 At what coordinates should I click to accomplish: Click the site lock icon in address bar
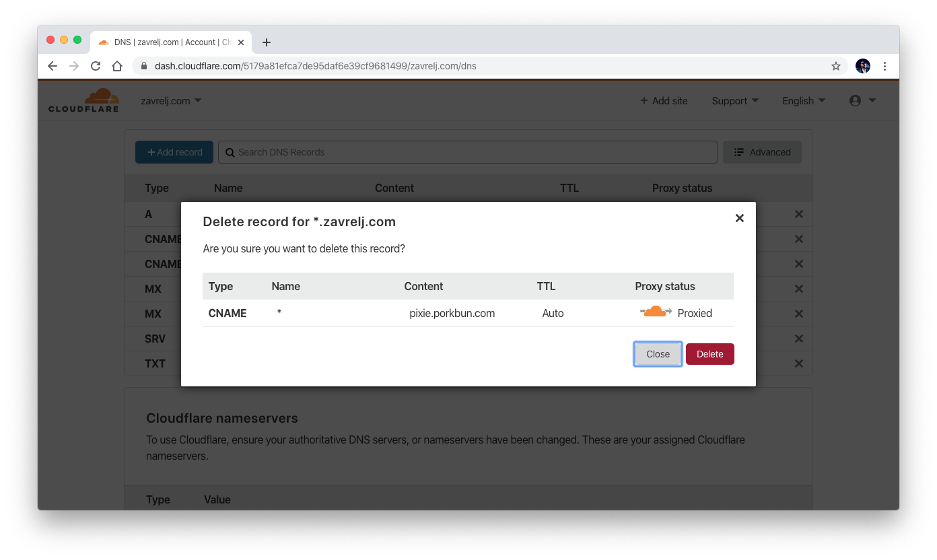(143, 66)
